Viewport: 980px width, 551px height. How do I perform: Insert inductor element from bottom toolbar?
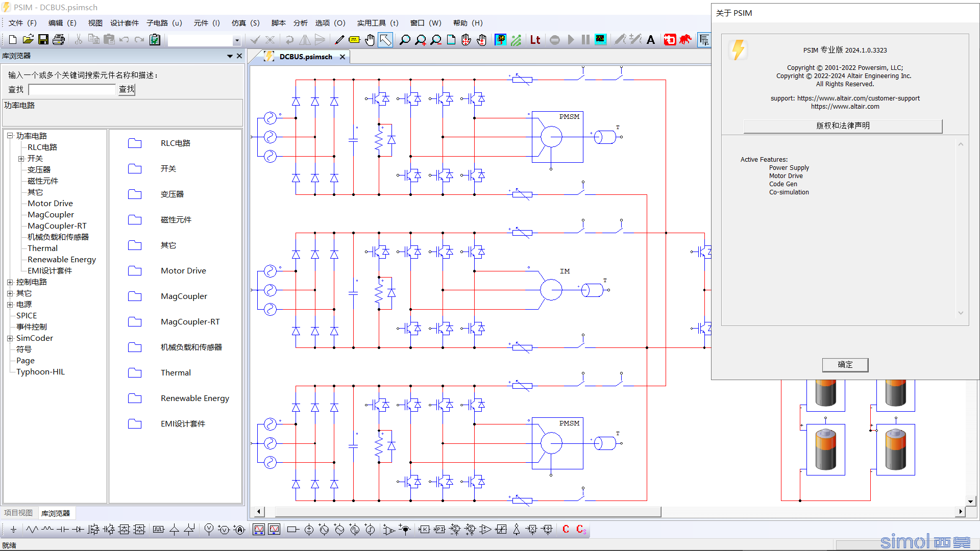47,530
